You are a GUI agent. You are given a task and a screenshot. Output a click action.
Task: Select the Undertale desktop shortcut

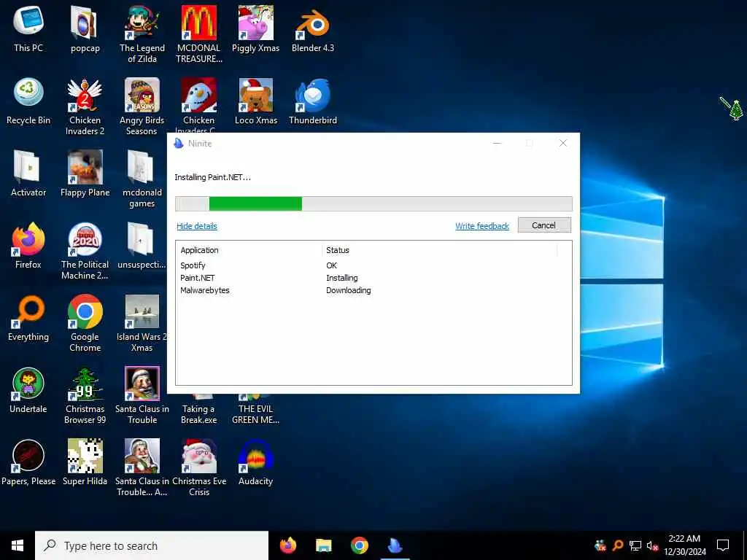[28, 390]
